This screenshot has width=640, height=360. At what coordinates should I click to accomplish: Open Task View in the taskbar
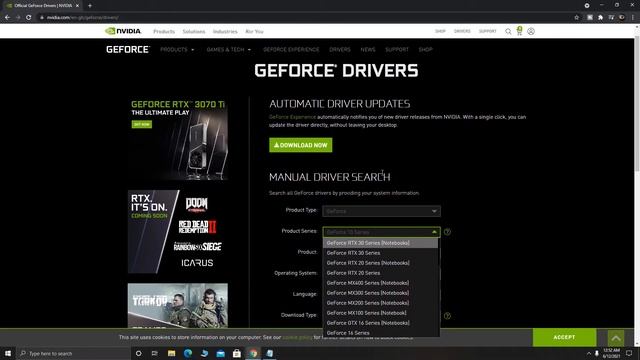155,353
